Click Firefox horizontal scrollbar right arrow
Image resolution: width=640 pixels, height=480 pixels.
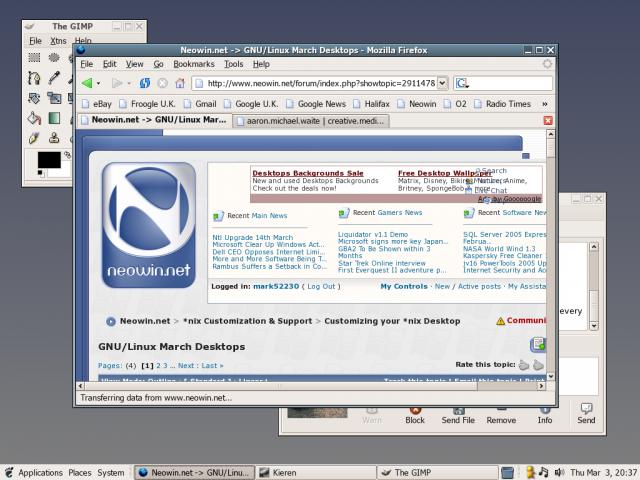tap(541, 385)
